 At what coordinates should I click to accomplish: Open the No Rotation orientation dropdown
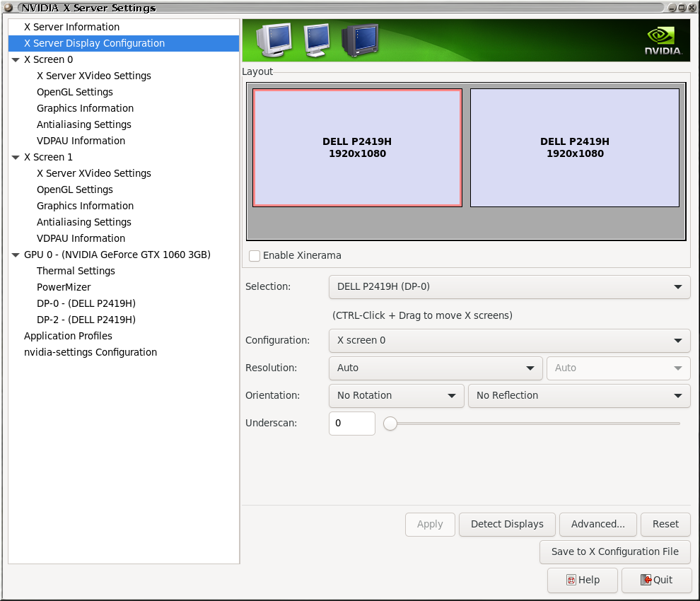(397, 396)
